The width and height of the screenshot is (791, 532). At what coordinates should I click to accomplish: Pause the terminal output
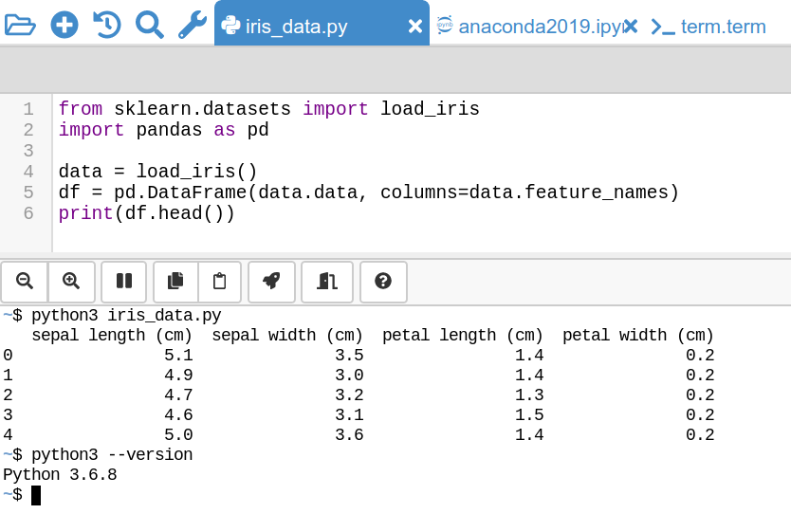click(123, 281)
